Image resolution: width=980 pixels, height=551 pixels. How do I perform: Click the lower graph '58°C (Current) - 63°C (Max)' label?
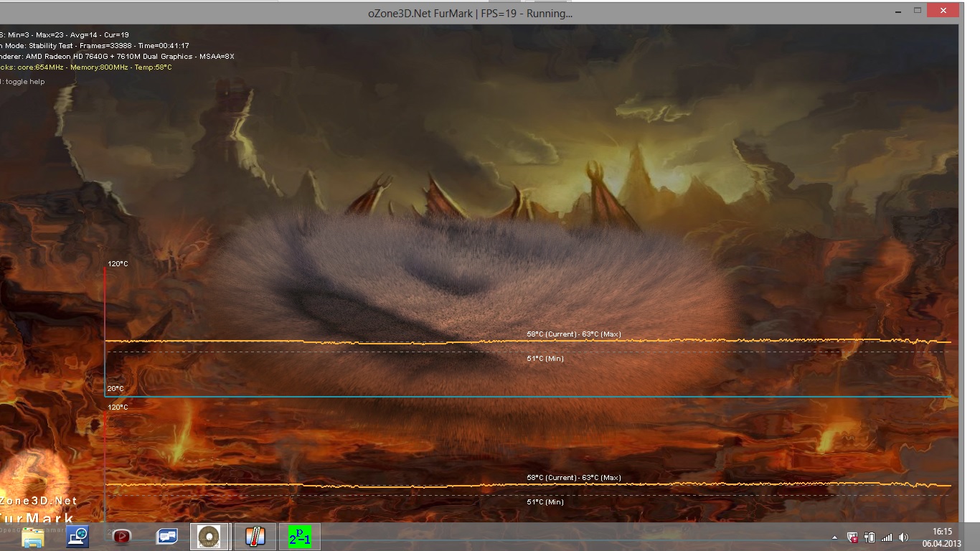(x=574, y=478)
